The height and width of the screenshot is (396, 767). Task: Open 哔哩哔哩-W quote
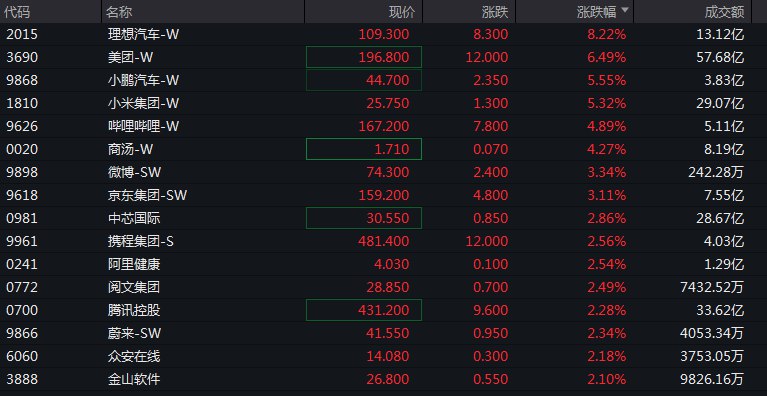click(384, 126)
